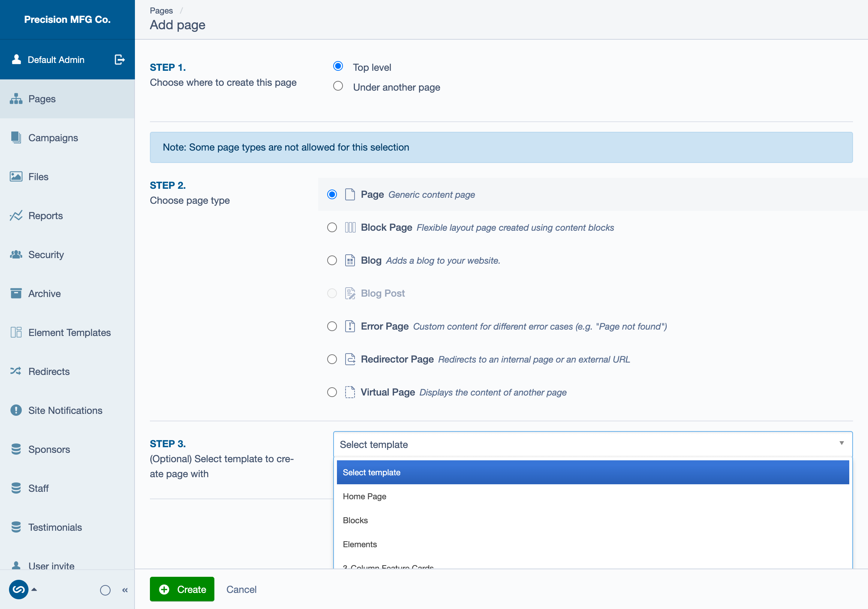The width and height of the screenshot is (868, 609).
Task: Select the Block Page radio button
Action: pyautogui.click(x=332, y=227)
